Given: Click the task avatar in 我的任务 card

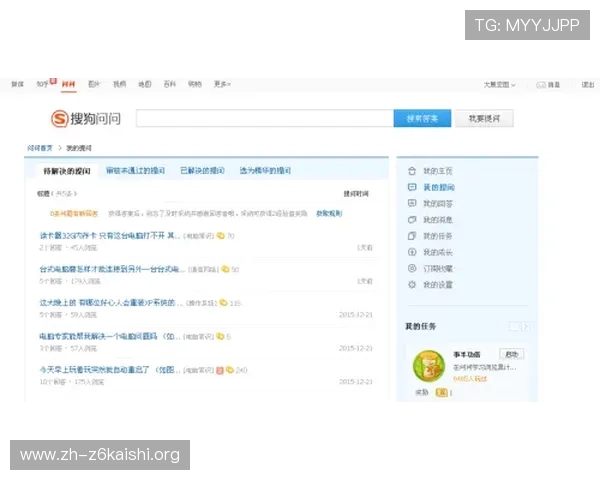Looking at the screenshot, I should [429, 366].
